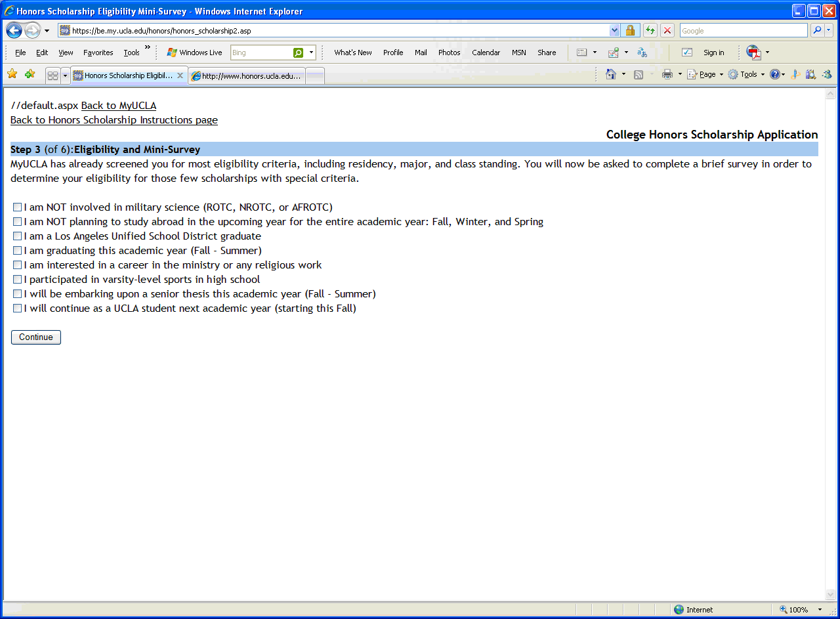The height and width of the screenshot is (619, 840).
Task: Click the Refresh page icon
Action: pos(650,30)
